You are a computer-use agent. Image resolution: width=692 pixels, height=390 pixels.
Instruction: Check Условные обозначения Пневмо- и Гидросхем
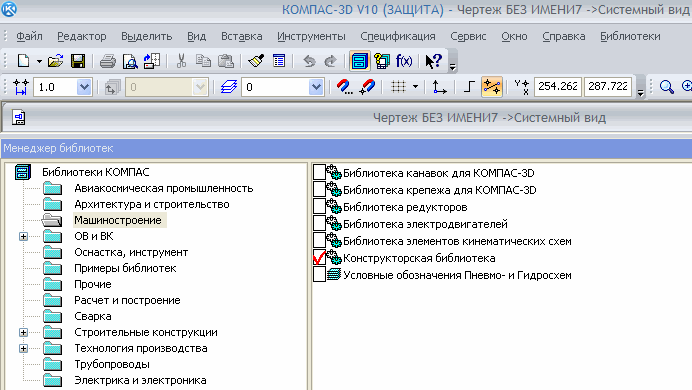(319, 274)
